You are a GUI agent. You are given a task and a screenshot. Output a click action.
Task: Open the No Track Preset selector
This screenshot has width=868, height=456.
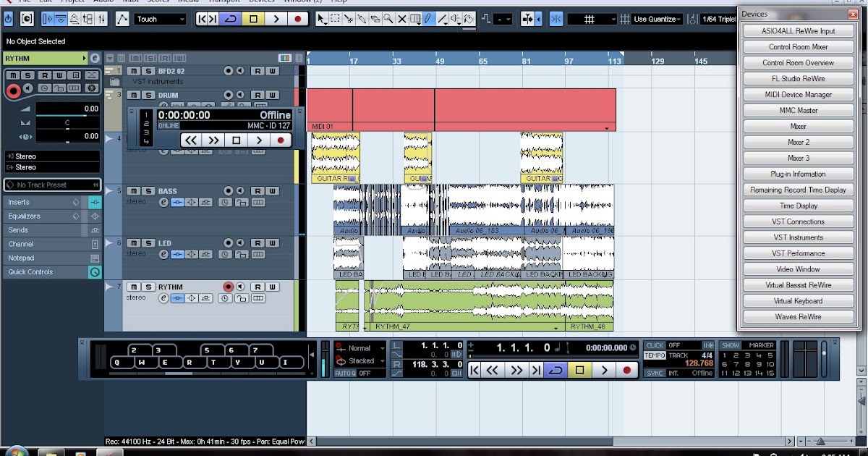[x=52, y=185]
